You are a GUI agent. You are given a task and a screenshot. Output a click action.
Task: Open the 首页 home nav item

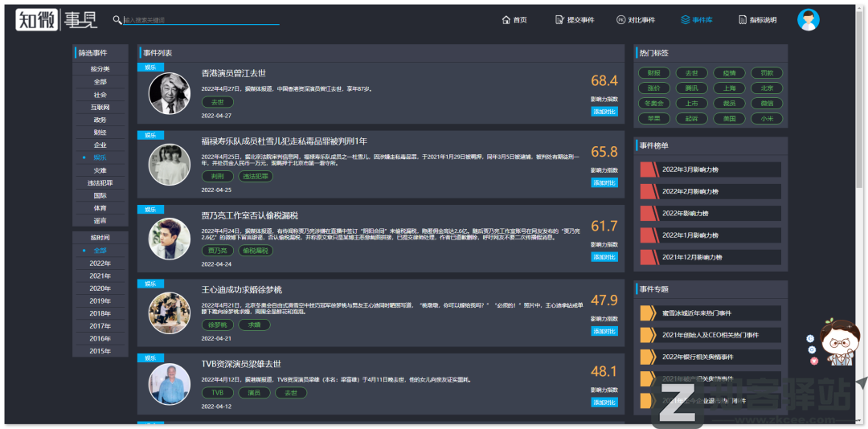coord(514,20)
